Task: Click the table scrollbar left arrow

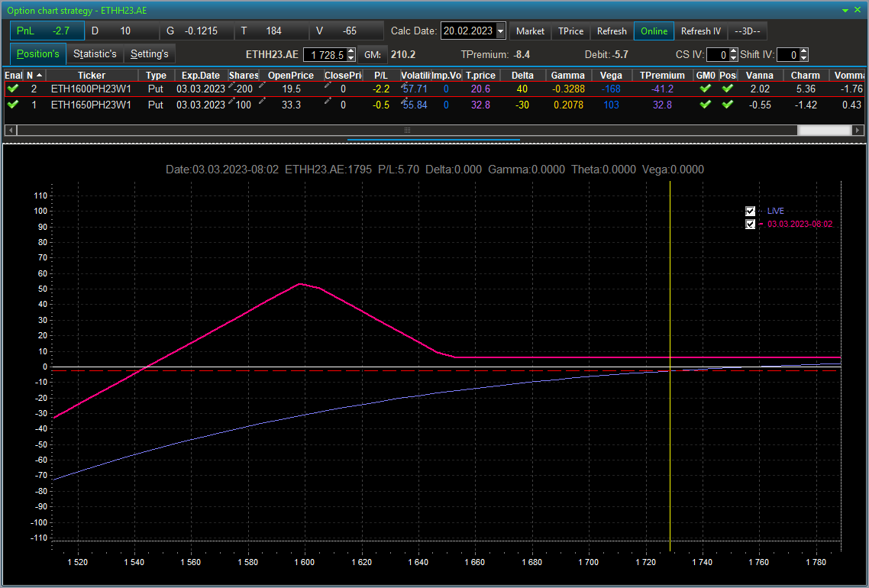Action: pyautogui.click(x=10, y=131)
